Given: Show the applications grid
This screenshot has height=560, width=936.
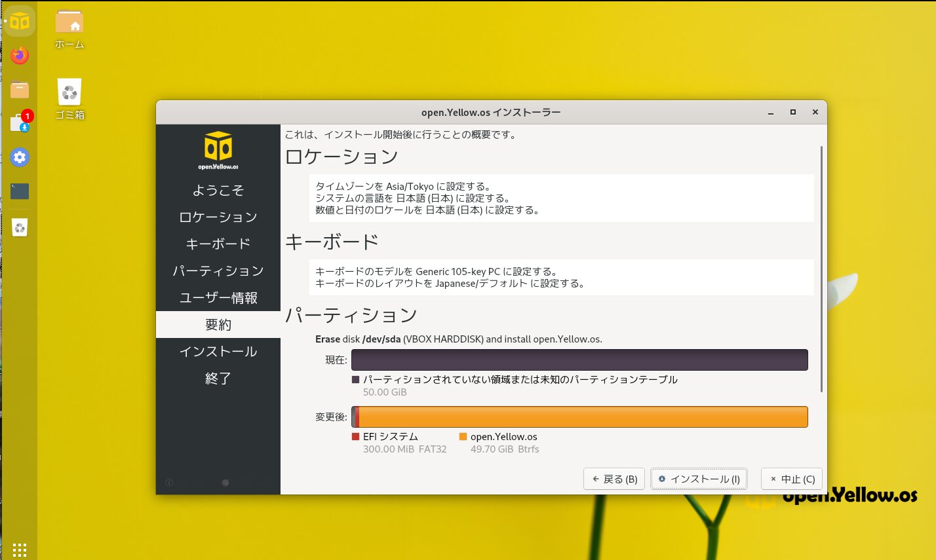Looking at the screenshot, I should (x=20, y=549).
